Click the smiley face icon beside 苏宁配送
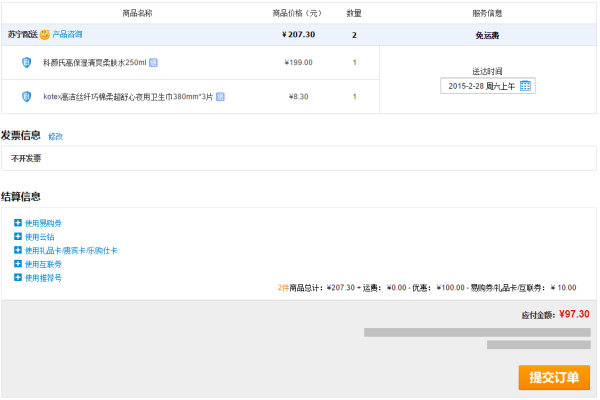This screenshot has width=600, height=400. (x=45, y=34)
